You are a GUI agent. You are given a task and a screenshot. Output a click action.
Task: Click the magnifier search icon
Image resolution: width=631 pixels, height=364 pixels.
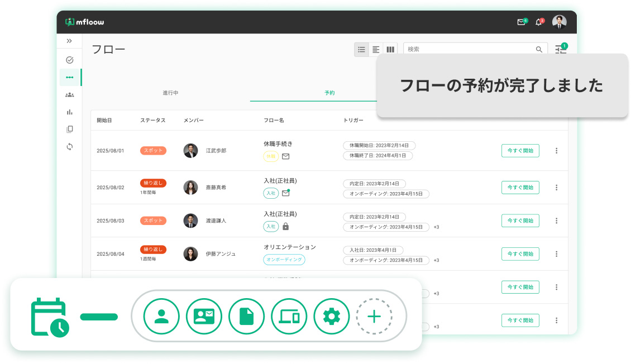tap(539, 50)
